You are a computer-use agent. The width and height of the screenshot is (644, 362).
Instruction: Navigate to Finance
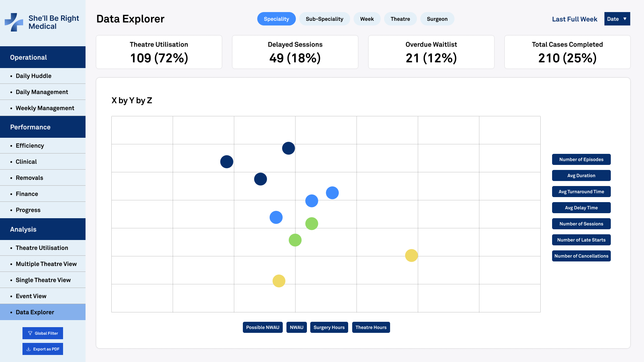point(43,194)
